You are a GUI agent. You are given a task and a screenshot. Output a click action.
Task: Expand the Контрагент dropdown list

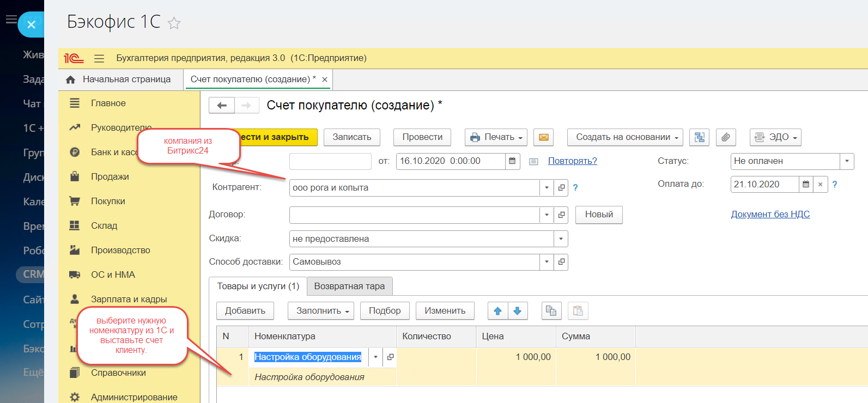click(x=547, y=188)
